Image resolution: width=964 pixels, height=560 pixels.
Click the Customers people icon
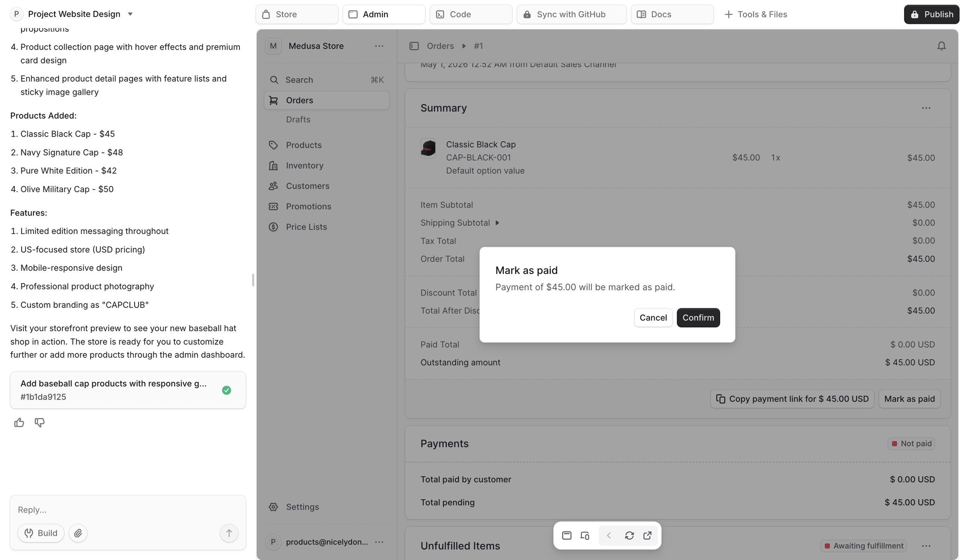(x=273, y=185)
